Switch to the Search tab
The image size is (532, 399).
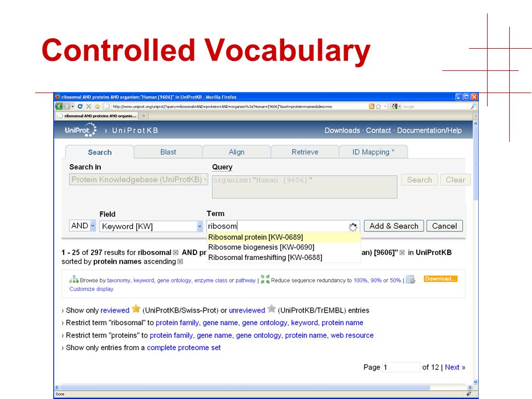(100, 152)
